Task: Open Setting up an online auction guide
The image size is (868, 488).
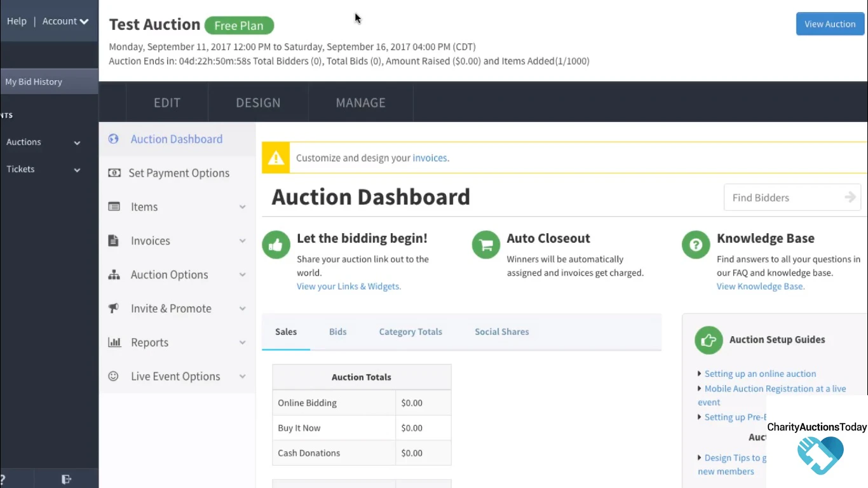Action: pos(761,374)
